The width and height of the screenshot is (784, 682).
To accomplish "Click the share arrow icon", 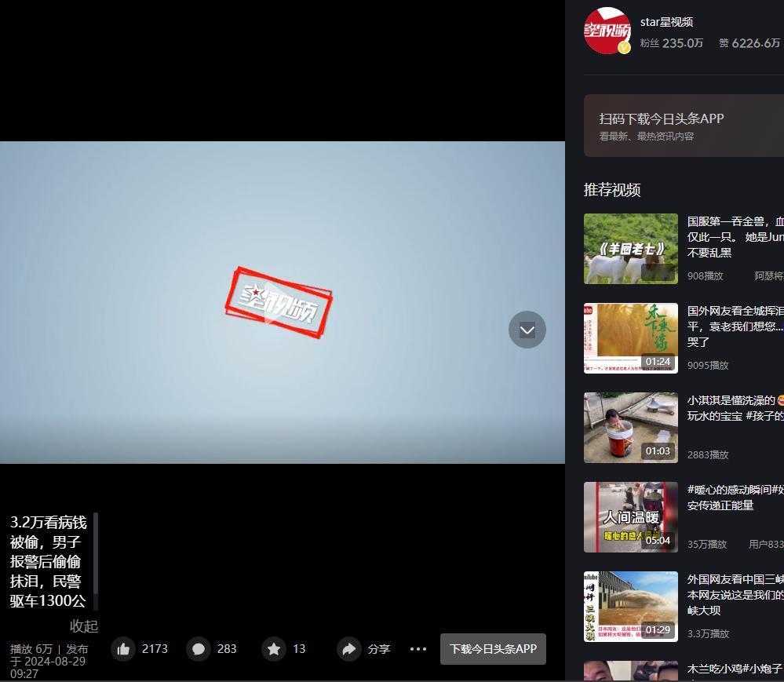I will pyautogui.click(x=349, y=649).
